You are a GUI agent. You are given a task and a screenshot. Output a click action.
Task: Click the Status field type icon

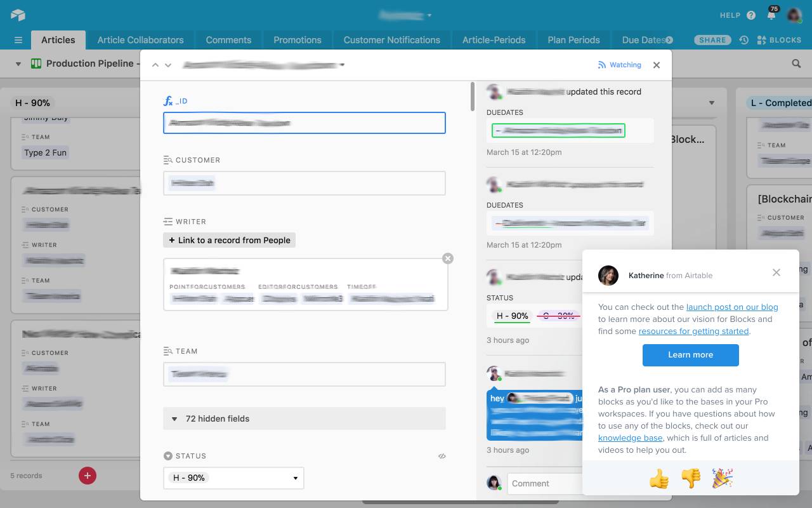(168, 456)
